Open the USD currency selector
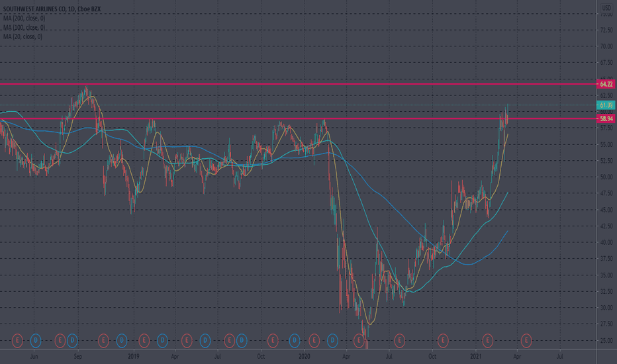Screen dimensions: 617x364 point(606,8)
